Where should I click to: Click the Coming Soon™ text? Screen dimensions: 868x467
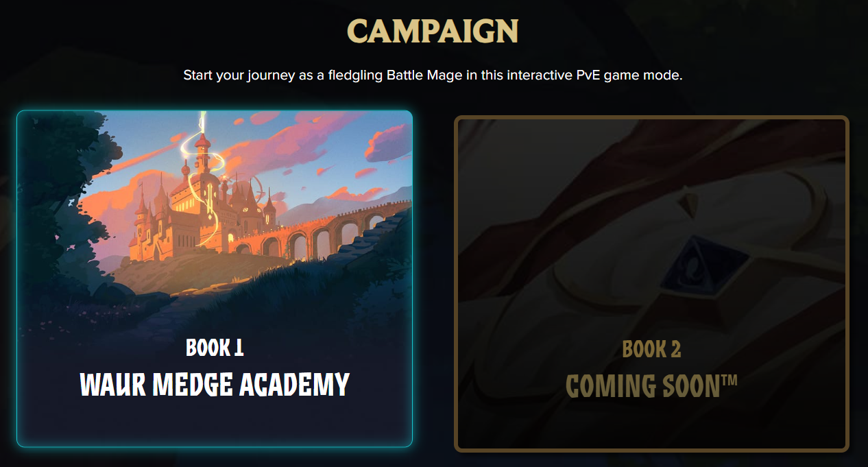(x=651, y=386)
